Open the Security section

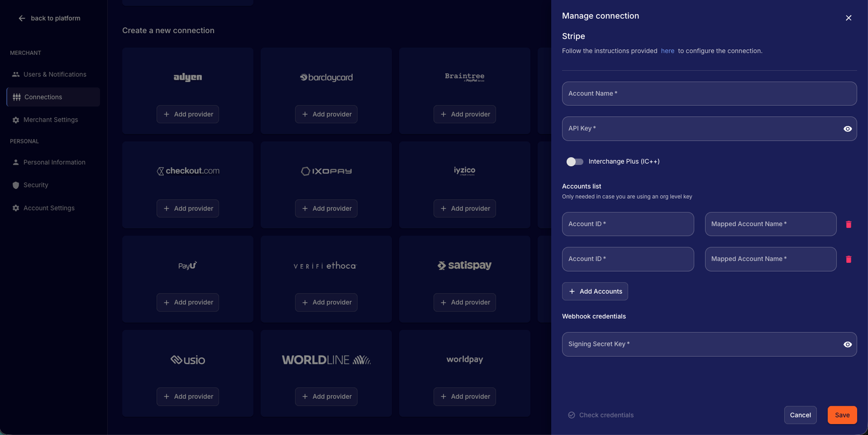[x=53, y=185]
